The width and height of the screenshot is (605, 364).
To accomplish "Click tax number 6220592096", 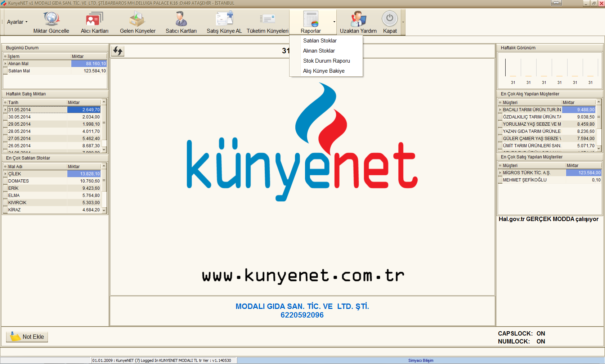I will click(302, 315).
